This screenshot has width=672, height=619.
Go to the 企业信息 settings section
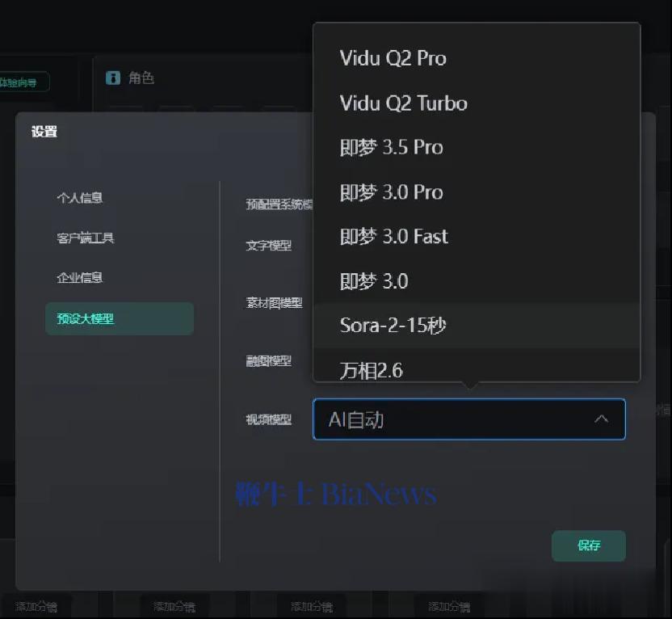pyautogui.click(x=80, y=277)
